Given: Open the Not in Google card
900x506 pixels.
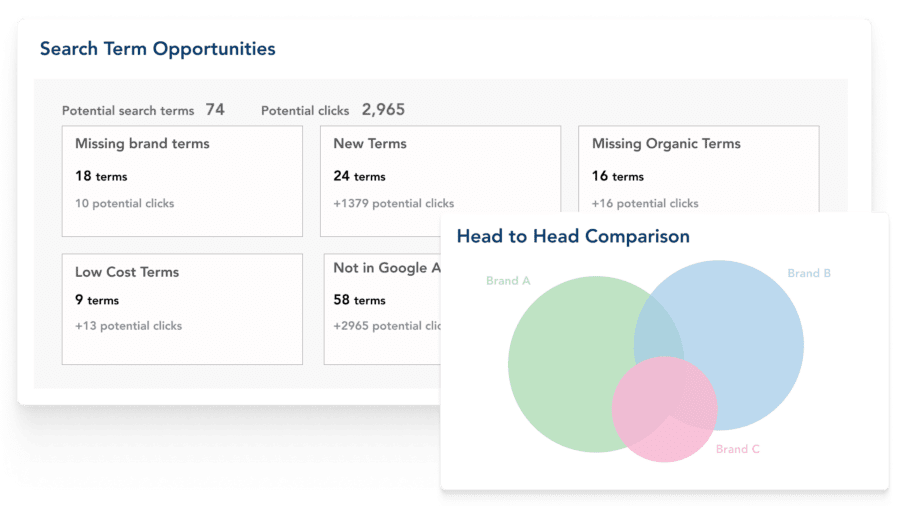Looking at the screenshot, I should 382,309.
